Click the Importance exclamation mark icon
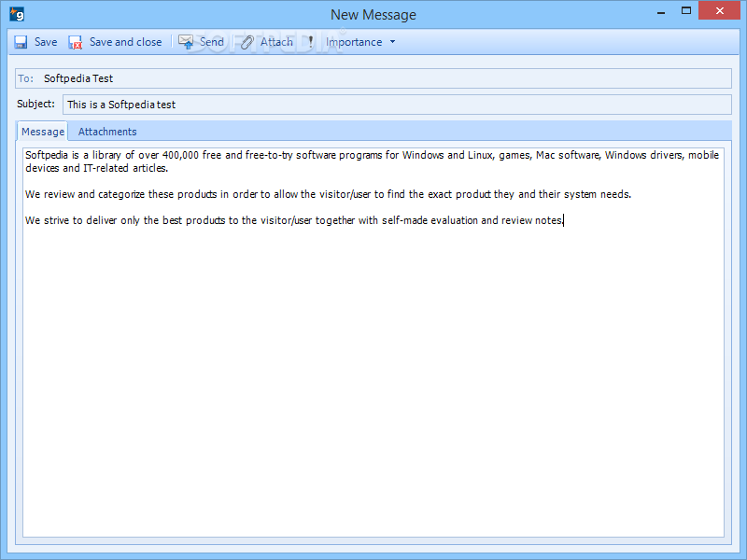 tap(311, 42)
